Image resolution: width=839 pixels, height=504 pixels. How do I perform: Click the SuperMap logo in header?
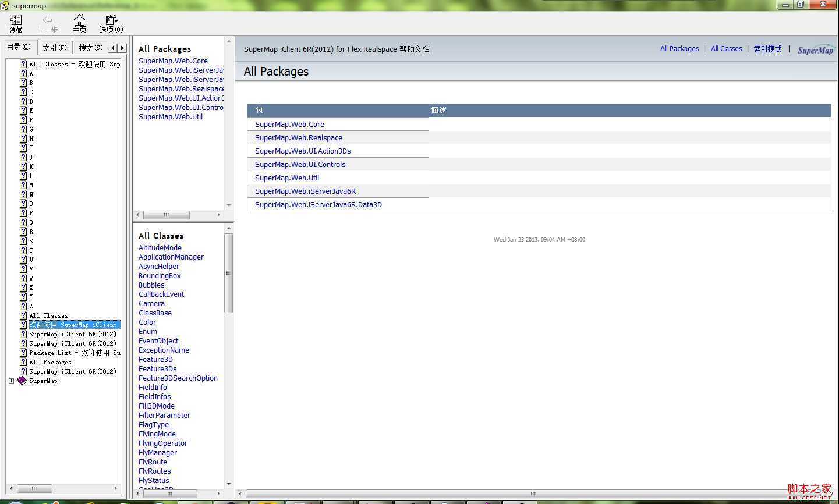pyautogui.click(x=816, y=49)
